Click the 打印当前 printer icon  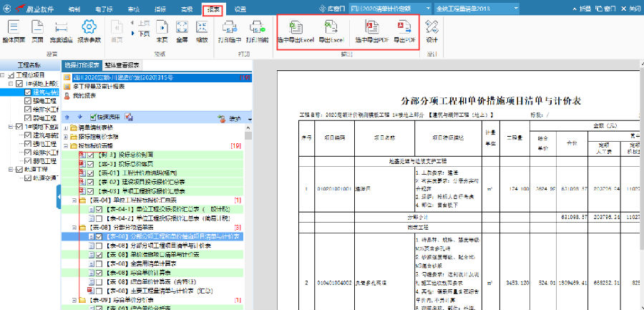pyautogui.click(x=254, y=29)
